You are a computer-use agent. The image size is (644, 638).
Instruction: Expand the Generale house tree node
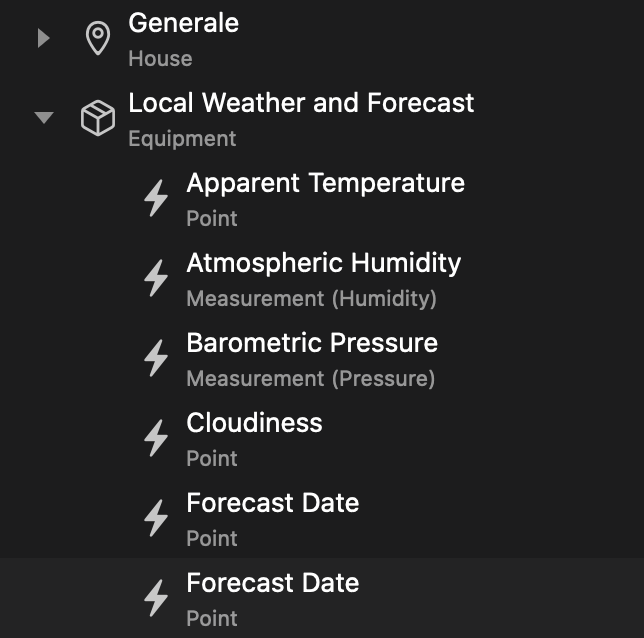click(43, 38)
